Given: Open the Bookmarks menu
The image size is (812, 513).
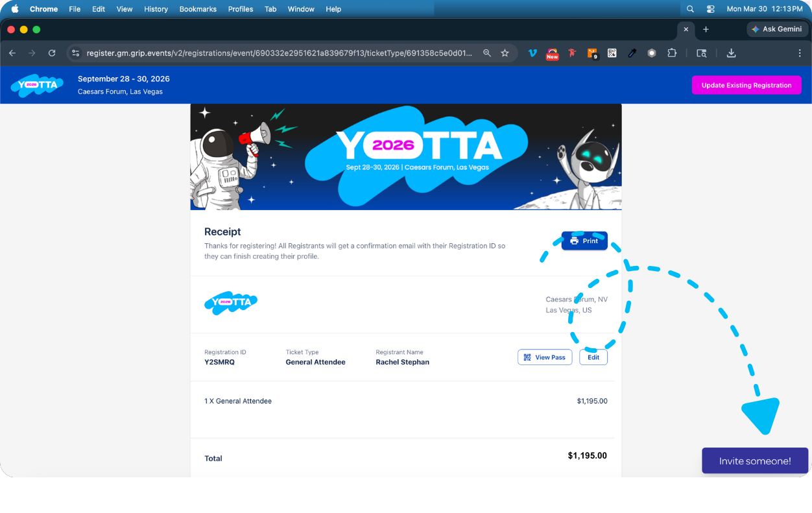Looking at the screenshot, I should pyautogui.click(x=198, y=9).
